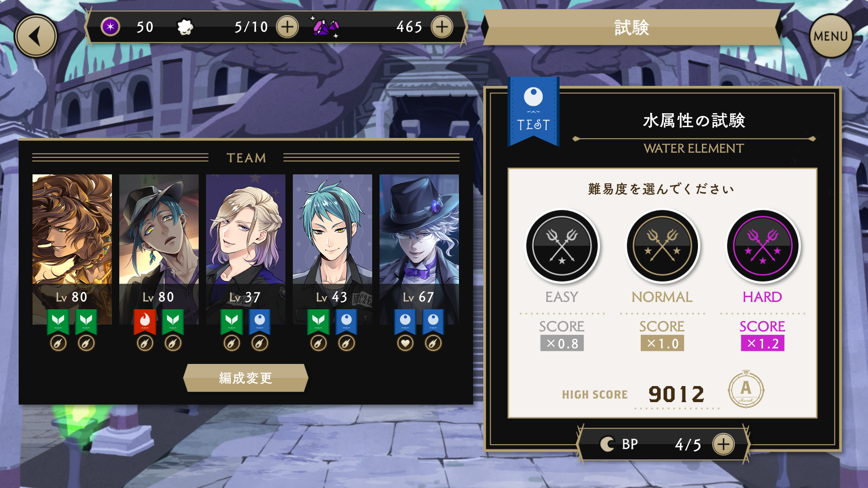The width and height of the screenshot is (868, 488).
Task: Select the Lv 37 blonde character card
Action: (x=246, y=249)
